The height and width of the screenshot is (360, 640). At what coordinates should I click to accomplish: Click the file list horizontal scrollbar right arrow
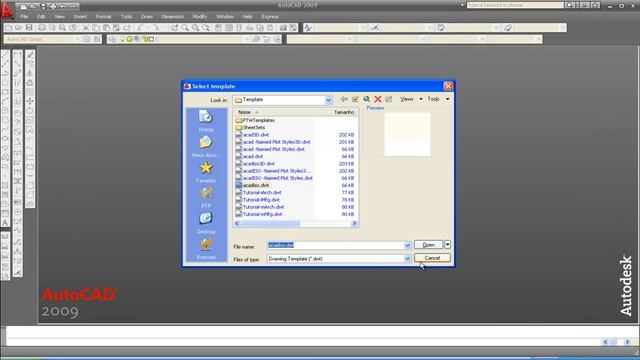354,223
